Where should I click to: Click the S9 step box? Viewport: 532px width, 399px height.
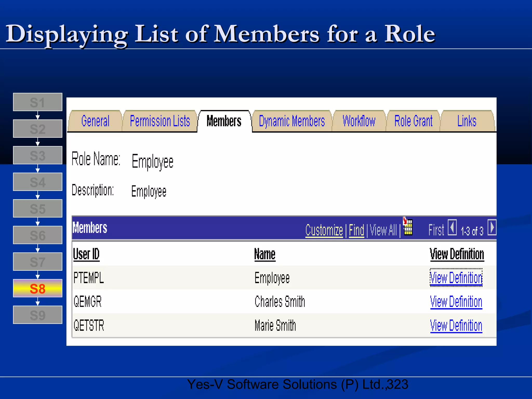(x=38, y=315)
